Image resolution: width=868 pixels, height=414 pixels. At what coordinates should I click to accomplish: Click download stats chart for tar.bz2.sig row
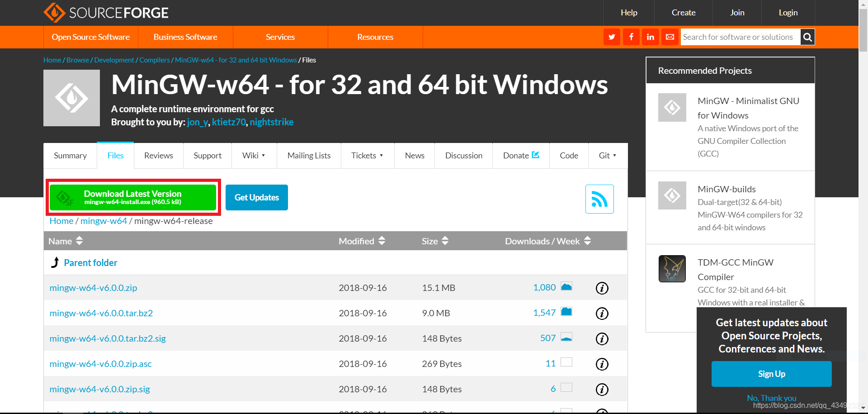point(566,337)
